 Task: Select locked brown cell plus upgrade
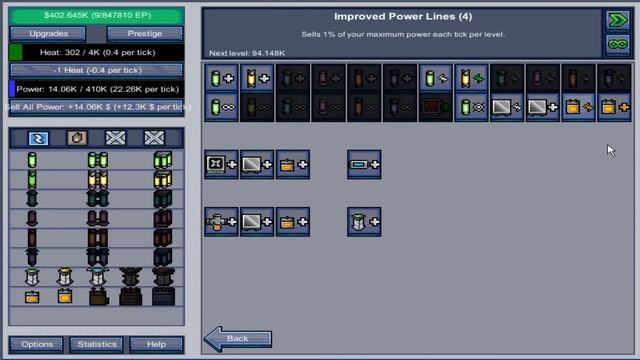tap(364, 78)
